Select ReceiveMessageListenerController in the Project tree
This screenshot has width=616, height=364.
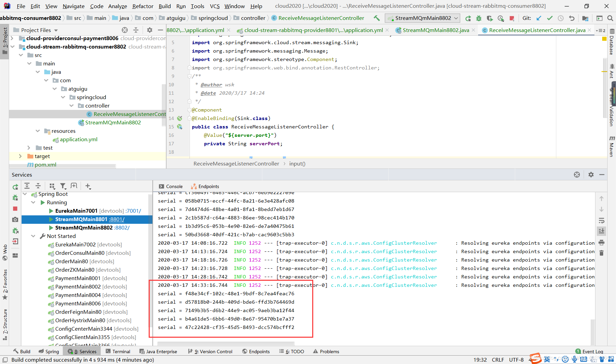(x=88, y=114)
